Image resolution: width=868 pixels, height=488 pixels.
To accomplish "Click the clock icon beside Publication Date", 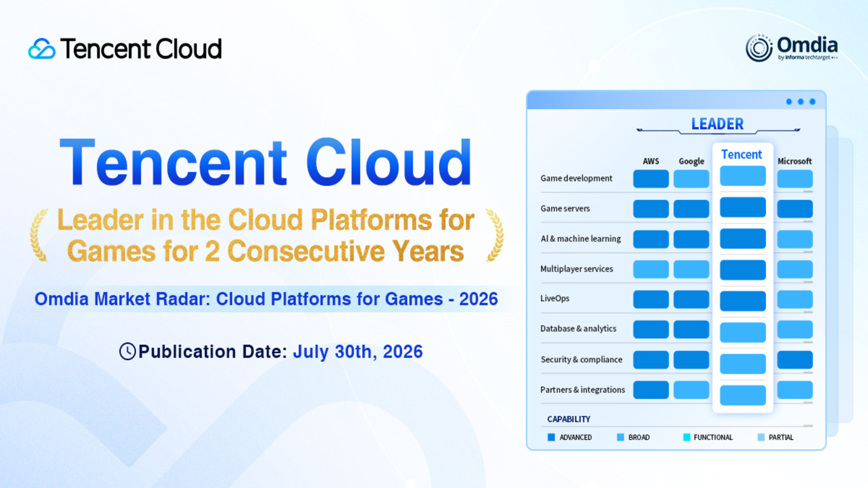I will click(127, 352).
